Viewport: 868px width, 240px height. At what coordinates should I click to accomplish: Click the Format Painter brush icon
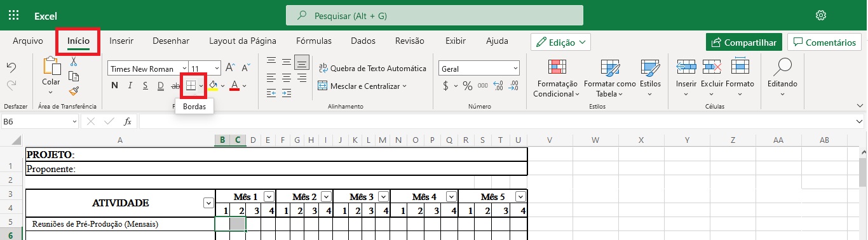(74, 91)
